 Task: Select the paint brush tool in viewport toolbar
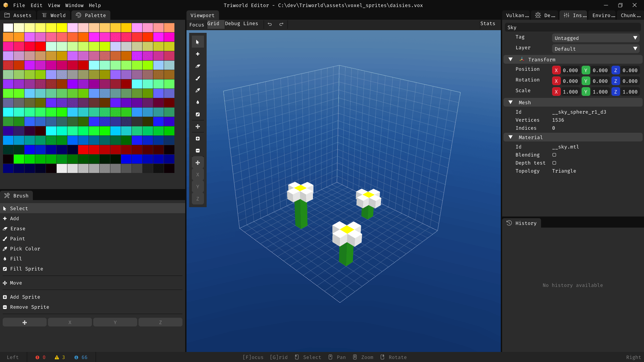(198, 78)
